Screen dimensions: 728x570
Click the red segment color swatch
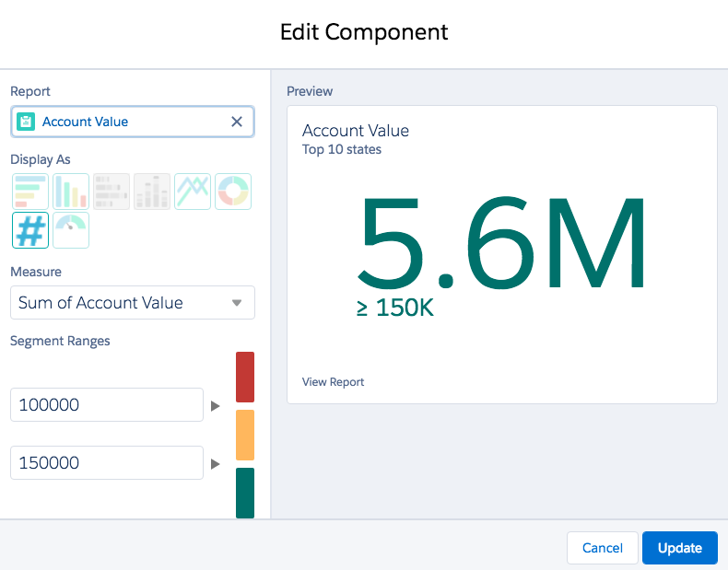(x=245, y=377)
